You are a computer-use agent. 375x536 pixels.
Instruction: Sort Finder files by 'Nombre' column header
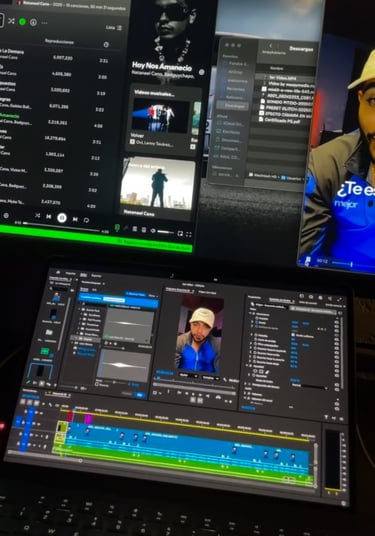[276, 68]
